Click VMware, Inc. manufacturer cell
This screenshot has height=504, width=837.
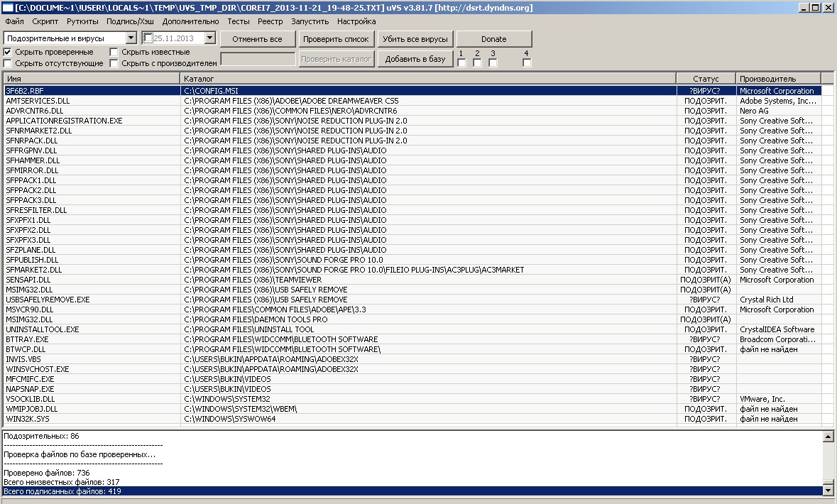pos(762,399)
